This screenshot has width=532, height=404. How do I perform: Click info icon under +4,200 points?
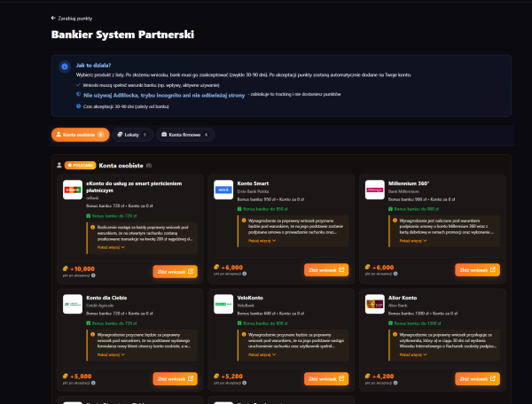coord(395,383)
